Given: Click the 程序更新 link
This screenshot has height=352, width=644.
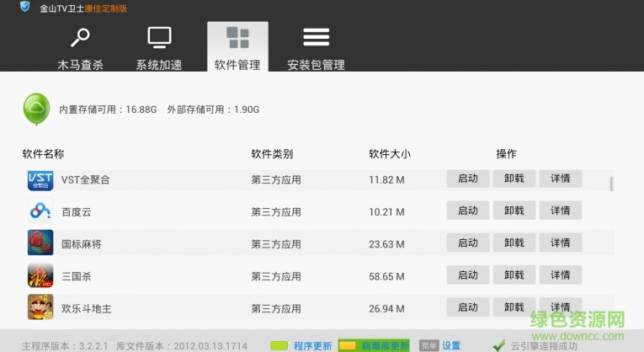Looking at the screenshot, I should click(312, 346).
